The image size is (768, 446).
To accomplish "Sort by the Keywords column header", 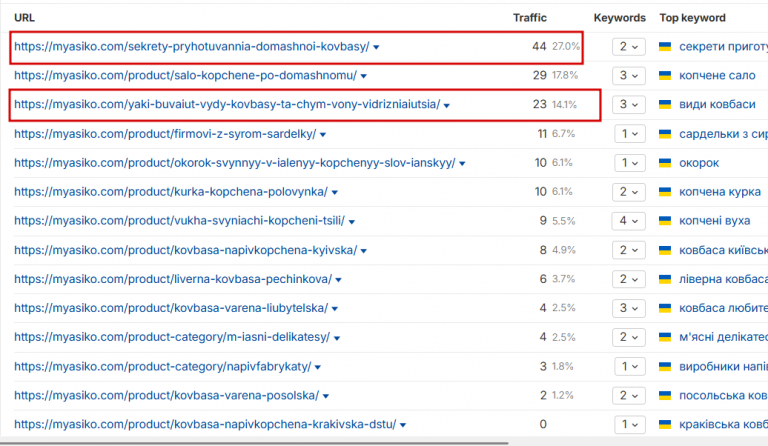I will [620, 18].
